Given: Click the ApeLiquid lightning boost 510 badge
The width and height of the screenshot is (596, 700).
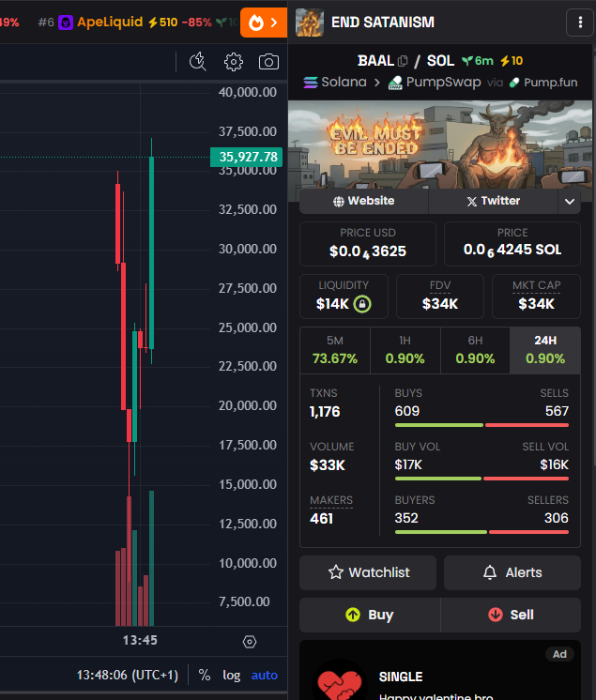Looking at the screenshot, I should (x=163, y=22).
